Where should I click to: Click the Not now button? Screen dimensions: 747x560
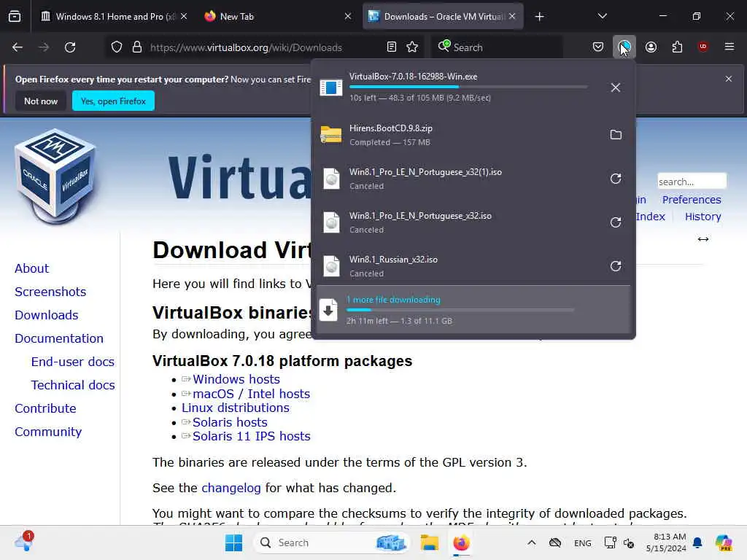coord(41,101)
